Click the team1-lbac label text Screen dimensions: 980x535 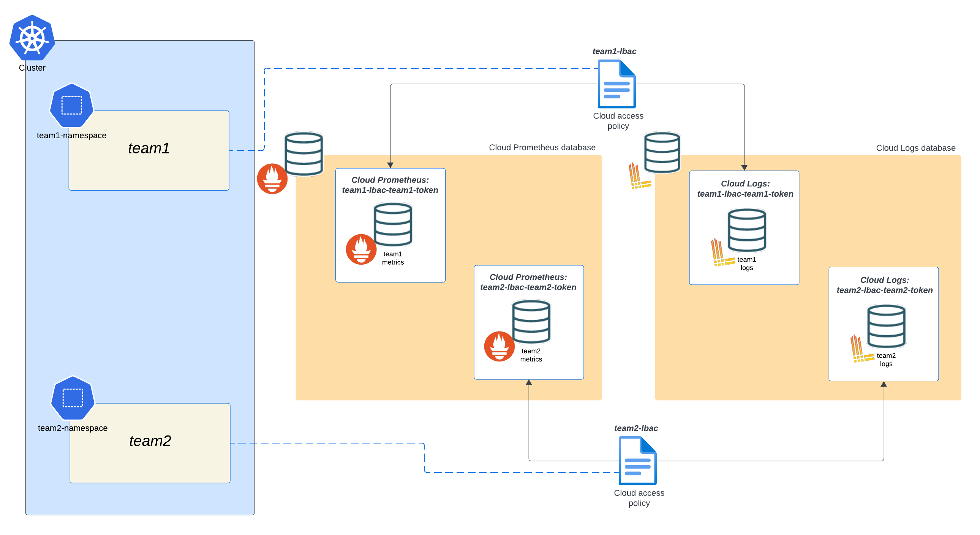[x=615, y=51]
